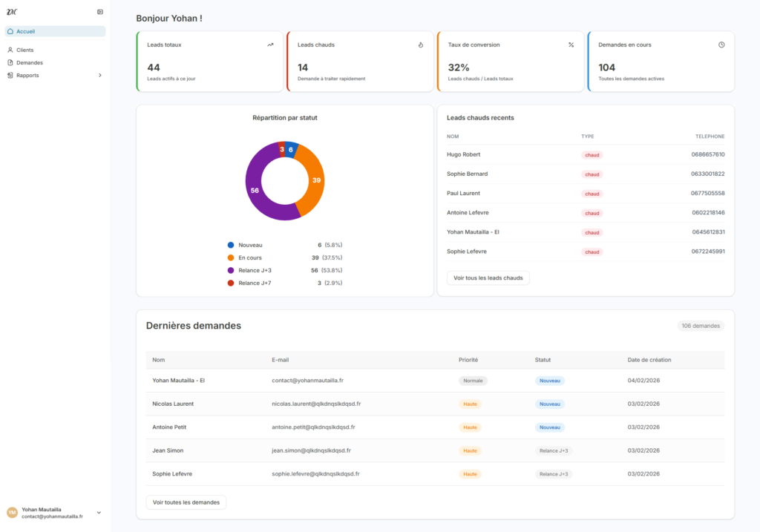Viewport: 760px width, 532px height.
Task: Click the percent icon on Taux de conversion
Action: (571, 45)
